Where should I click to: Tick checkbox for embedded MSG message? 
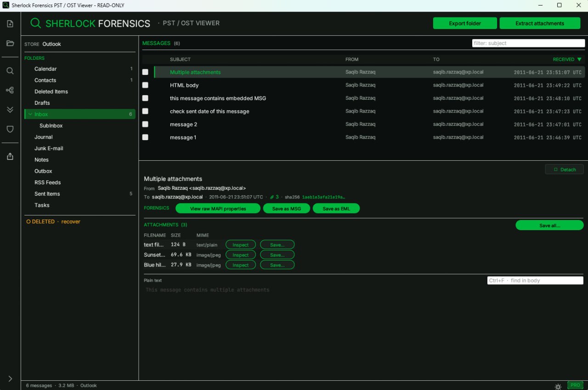pos(145,98)
